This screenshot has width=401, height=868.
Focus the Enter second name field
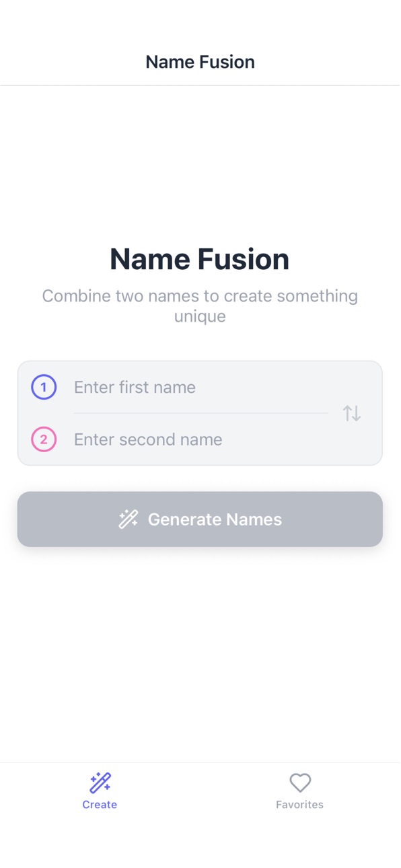click(200, 439)
